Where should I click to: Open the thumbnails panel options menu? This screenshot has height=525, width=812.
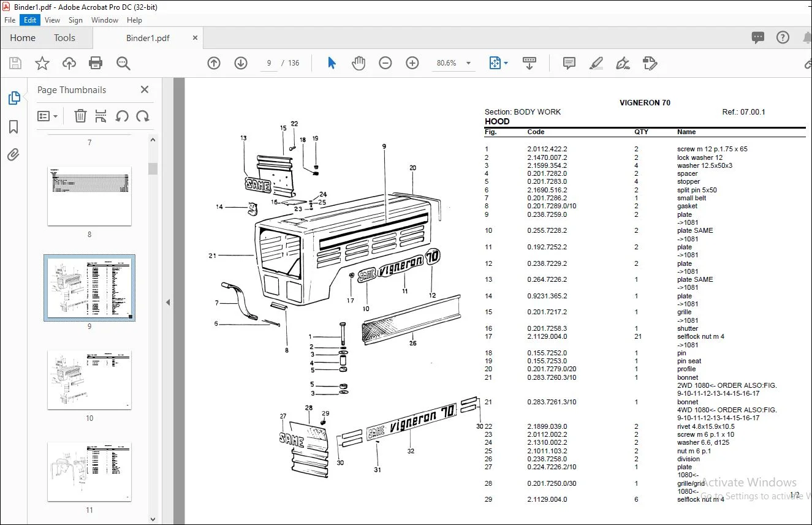[47, 116]
